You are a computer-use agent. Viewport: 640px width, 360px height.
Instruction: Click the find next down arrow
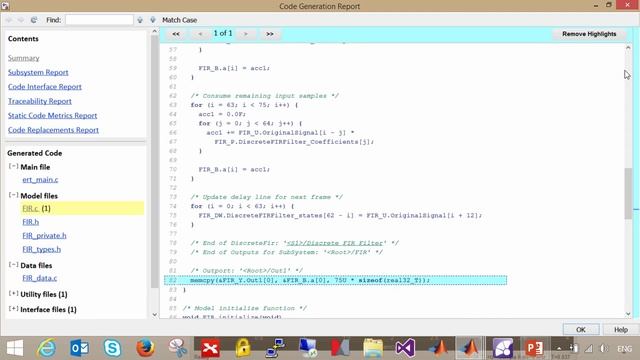(x=153, y=20)
